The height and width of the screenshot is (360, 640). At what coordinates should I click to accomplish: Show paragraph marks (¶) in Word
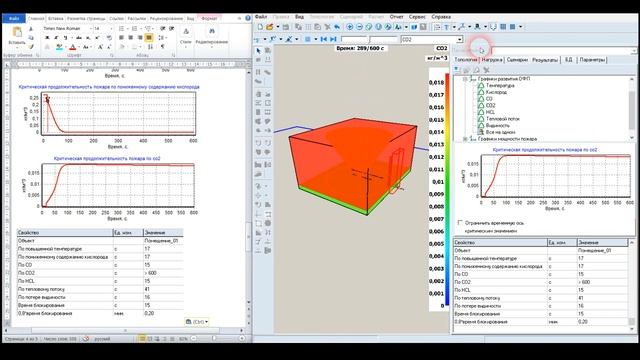coord(162,47)
